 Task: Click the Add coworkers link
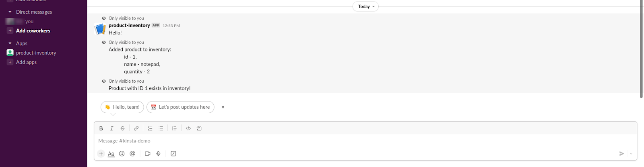pos(33,31)
